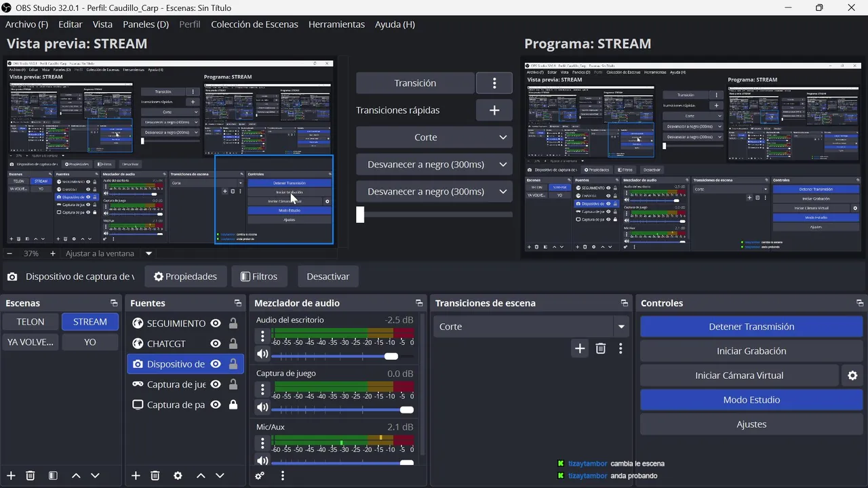Image resolution: width=868 pixels, height=488 pixels.
Task: Delete selected scene with trash icon
Action: click(x=31, y=476)
